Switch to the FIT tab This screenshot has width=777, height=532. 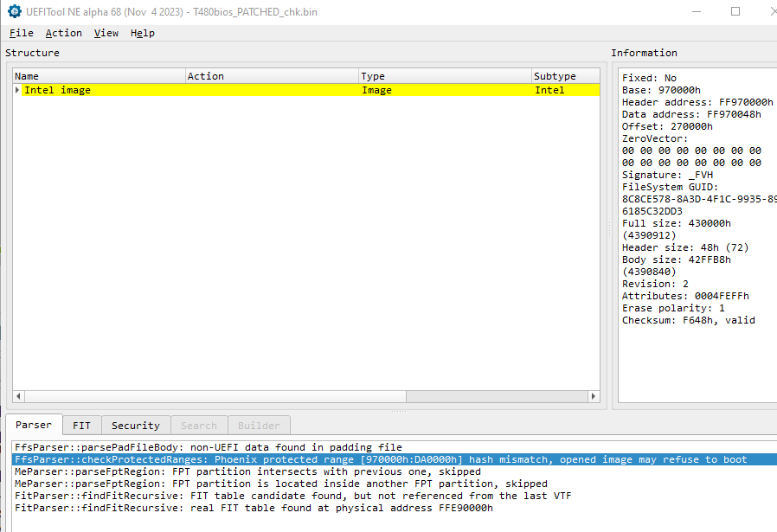pyautogui.click(x=81, y=426)
